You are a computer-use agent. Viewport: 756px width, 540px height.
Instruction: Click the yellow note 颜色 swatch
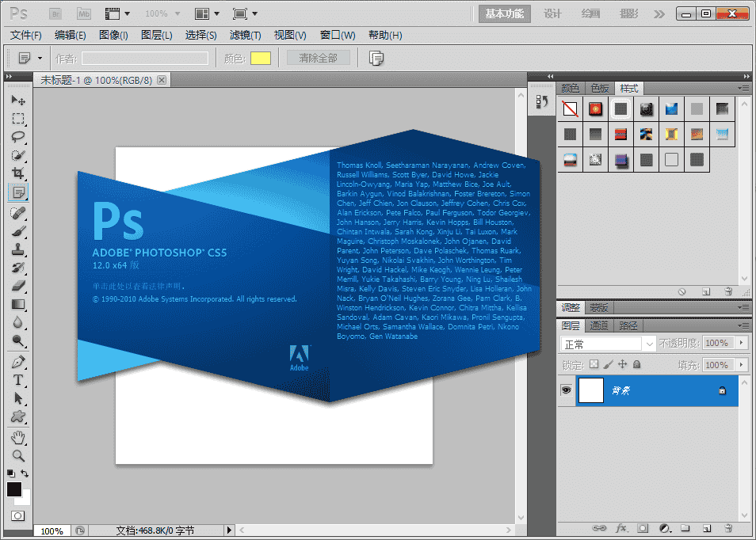261,58
